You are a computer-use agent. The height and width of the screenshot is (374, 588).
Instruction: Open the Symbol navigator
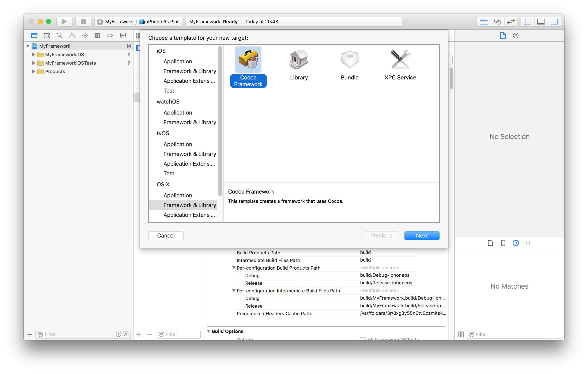pyautogui.click(x=47, y=35)
